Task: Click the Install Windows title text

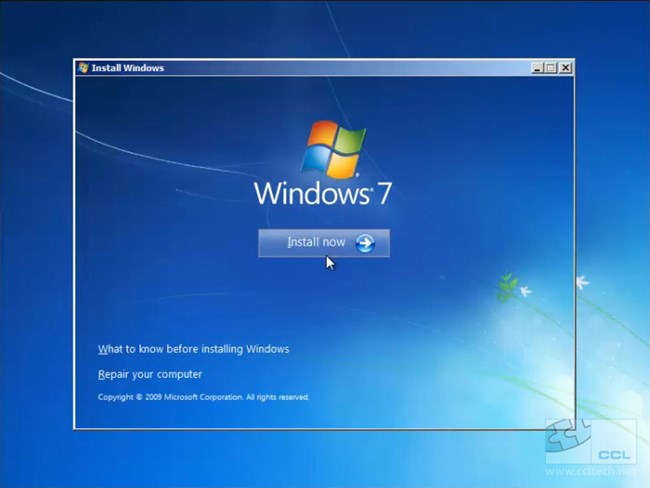Action: tap(128, 68)
